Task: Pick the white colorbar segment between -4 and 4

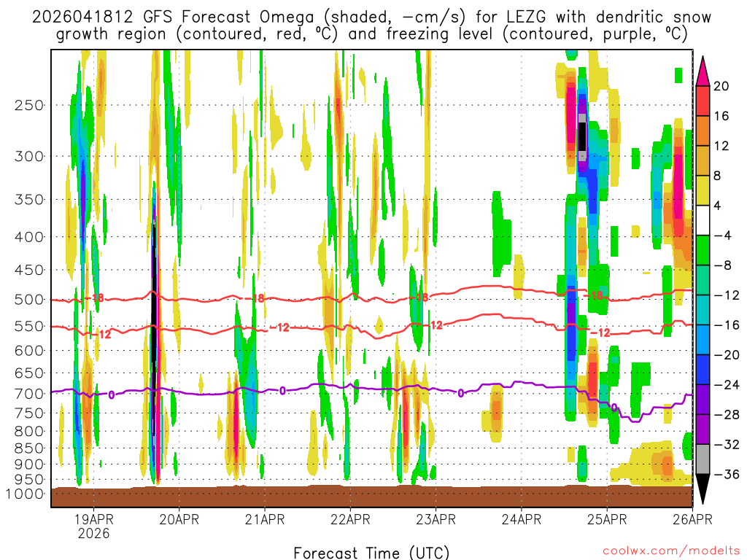Action: (x=703, y=220)
